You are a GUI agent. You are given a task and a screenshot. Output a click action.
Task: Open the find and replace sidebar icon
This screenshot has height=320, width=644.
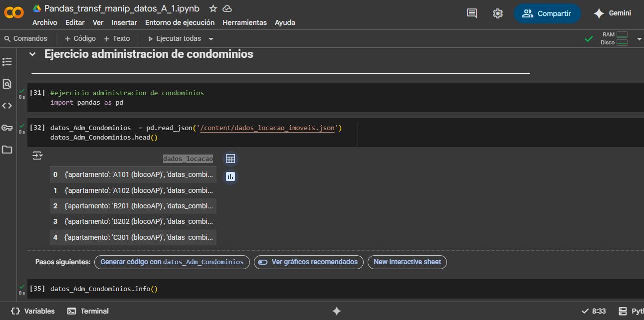coord(7,84)
